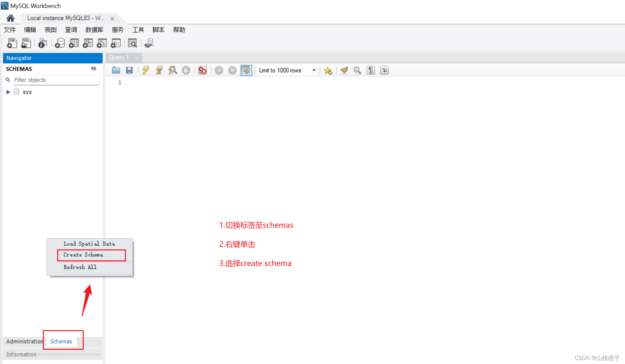The height and width of the screenshot is (364, 625).
Task: Open a SQL script file in new tab
Action: coord(26,43)
